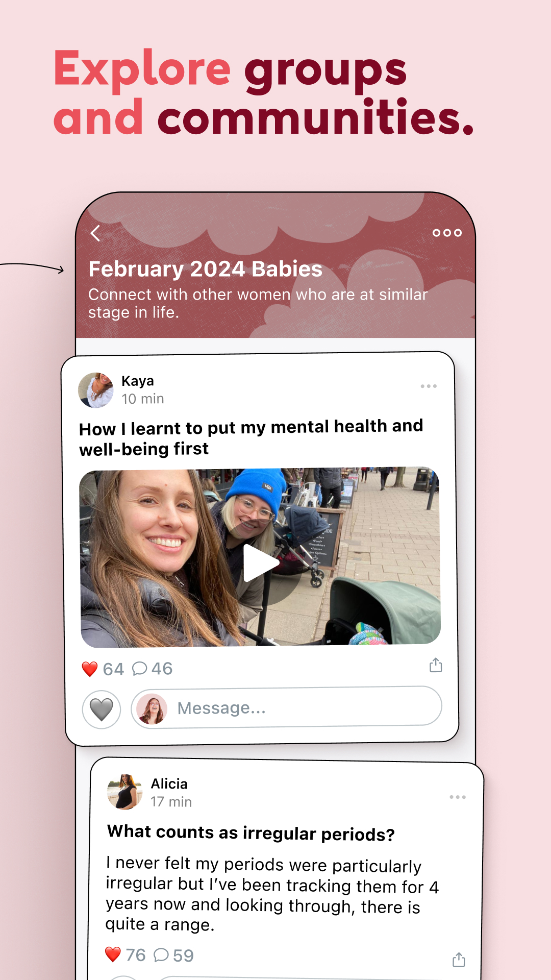Open the post titled What counts as irregular periods?
Screen dimensions: 551x980
point(251,833)
